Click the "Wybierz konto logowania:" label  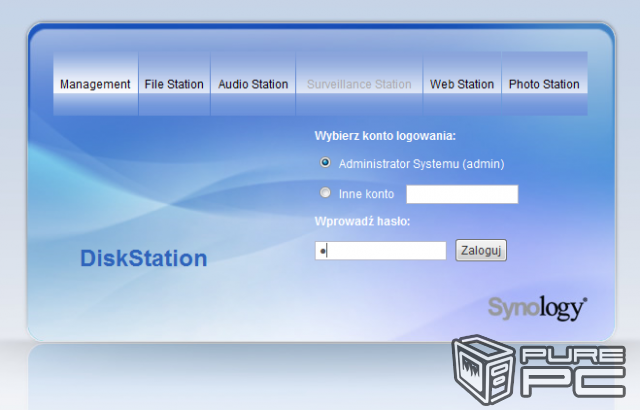click(385, 136)
